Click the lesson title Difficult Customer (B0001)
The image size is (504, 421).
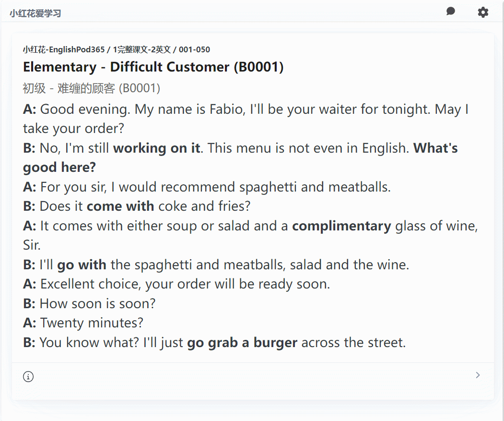(x=153, y=67)
